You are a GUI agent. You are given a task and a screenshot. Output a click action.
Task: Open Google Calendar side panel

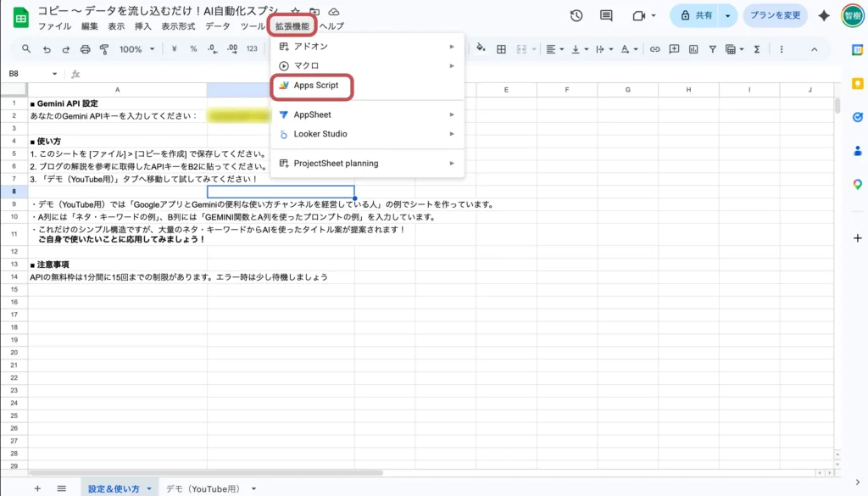[x=858, y=50]
